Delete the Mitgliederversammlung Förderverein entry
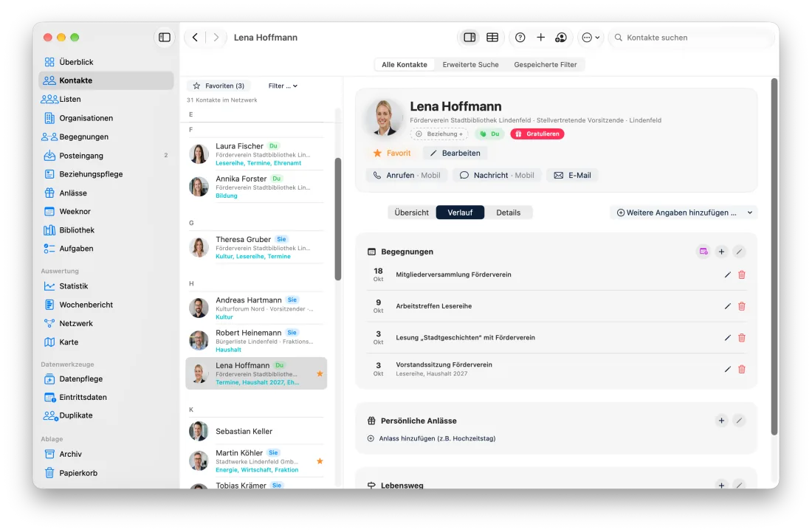Image resolution: width=812 pixels, height=532 pixels. (x=742, y=274)
